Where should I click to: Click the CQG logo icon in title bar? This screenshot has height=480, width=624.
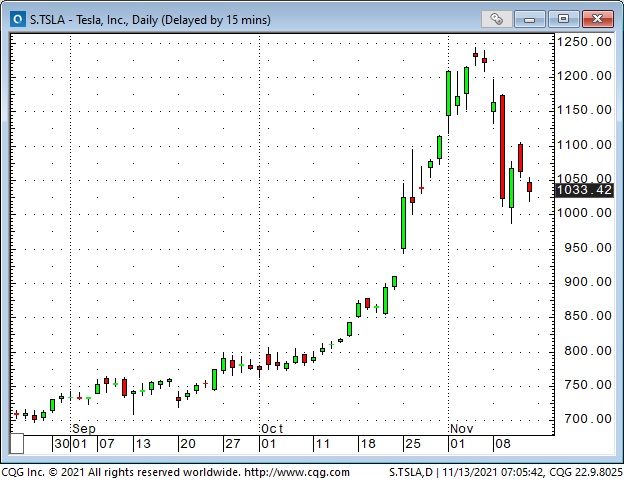(x=18, y=19)
